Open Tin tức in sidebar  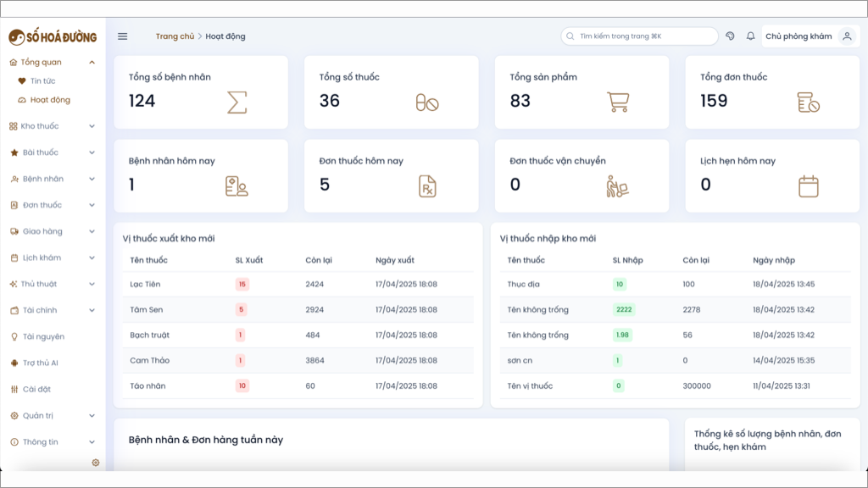click(x=42, y=80)
